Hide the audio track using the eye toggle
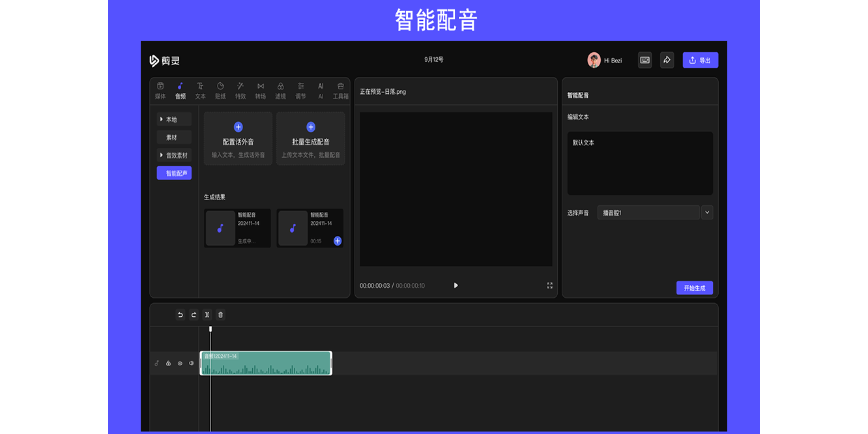Screen dimensions: 868x434 tap(181, 363)
